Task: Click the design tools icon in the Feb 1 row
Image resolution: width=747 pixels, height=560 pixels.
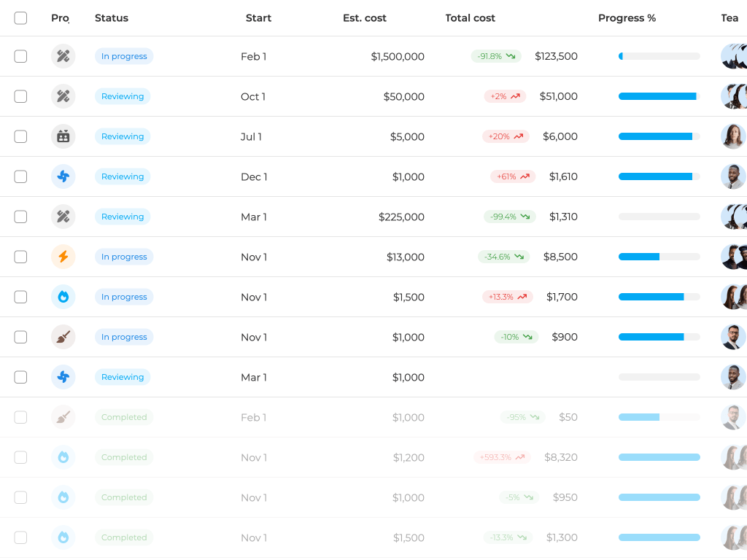Action: 63,56
